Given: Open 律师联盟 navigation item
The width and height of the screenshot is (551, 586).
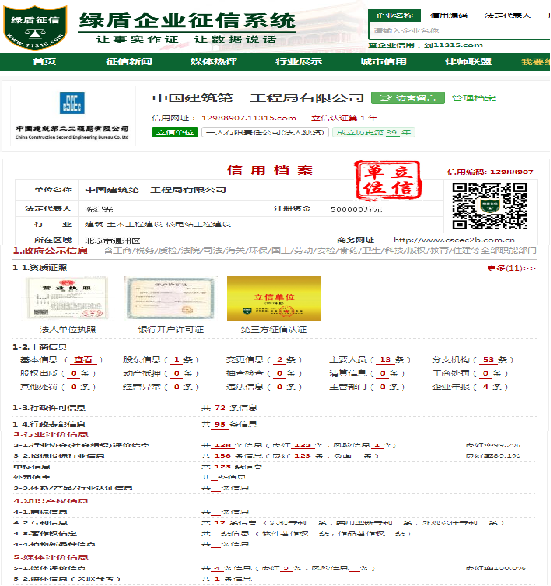Looking at the screenshot, I should pyautogui.click(x=468, y=62).
